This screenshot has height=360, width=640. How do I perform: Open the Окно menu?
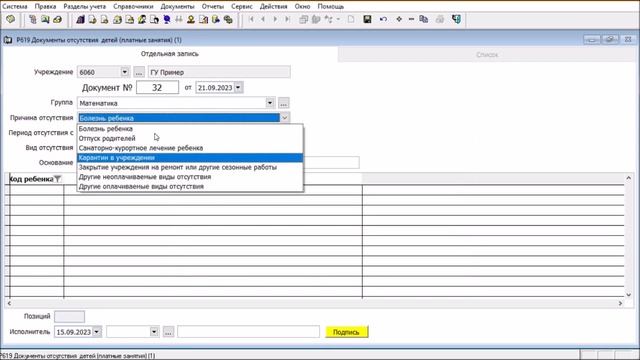click(x=302, y=7)
